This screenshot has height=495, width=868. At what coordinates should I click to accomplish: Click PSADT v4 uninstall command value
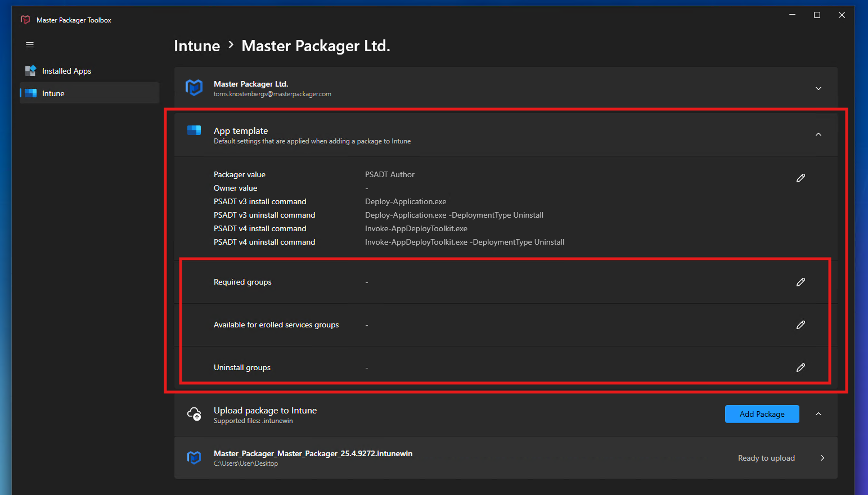[x=465, y=242]
